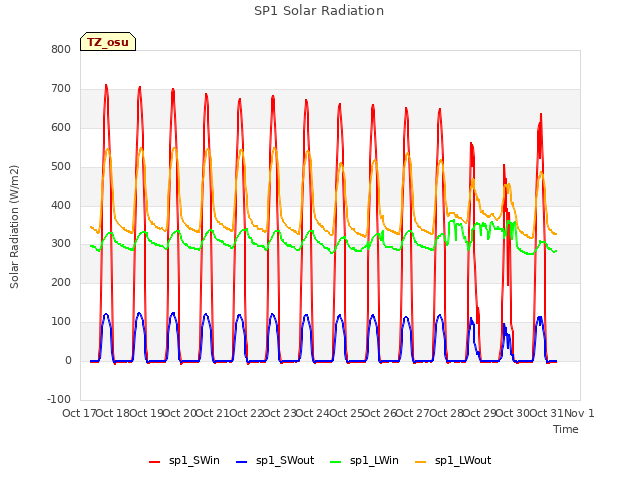The width and height of the screenshot is (640, 480).
Task: Click the -100 y-axis tick label
Action: (59, 399)
